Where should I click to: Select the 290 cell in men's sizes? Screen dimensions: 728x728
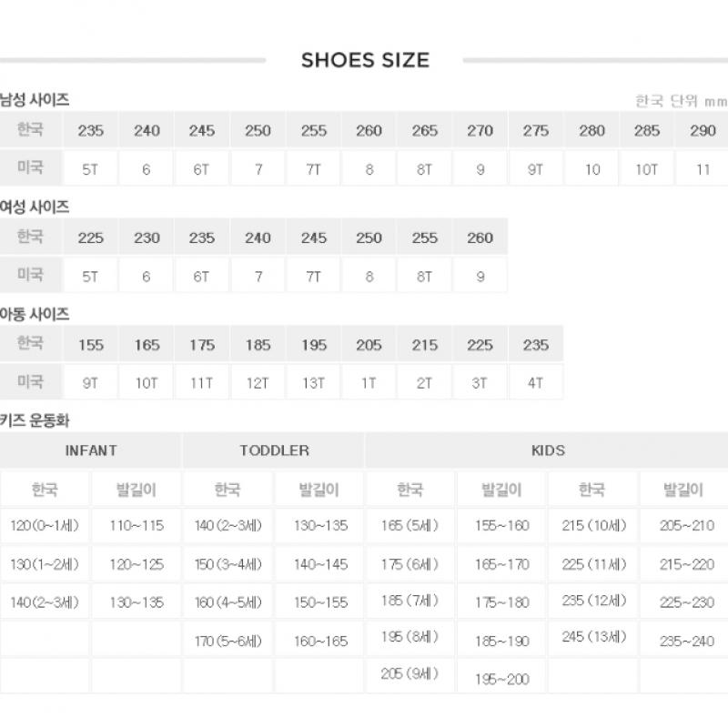703,131
